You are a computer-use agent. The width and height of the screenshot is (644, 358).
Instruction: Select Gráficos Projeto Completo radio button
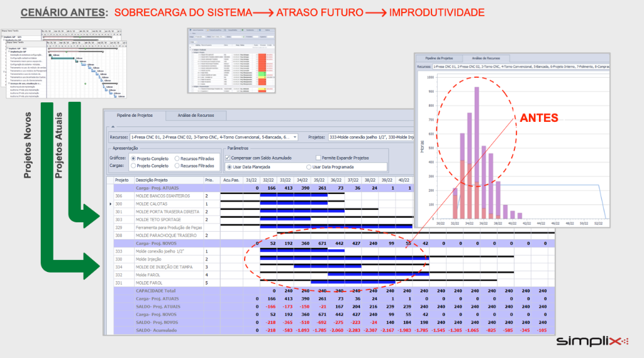[x=133, y=158]
